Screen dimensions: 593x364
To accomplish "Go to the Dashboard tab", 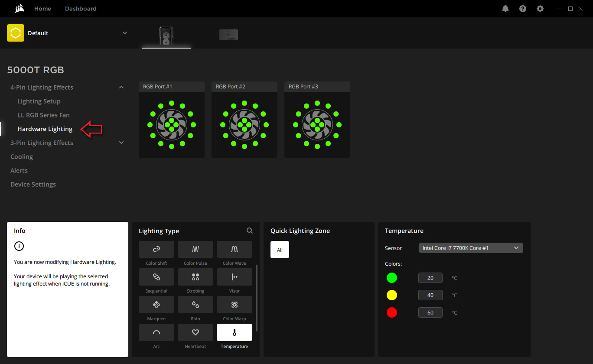I will pos(81,9).
